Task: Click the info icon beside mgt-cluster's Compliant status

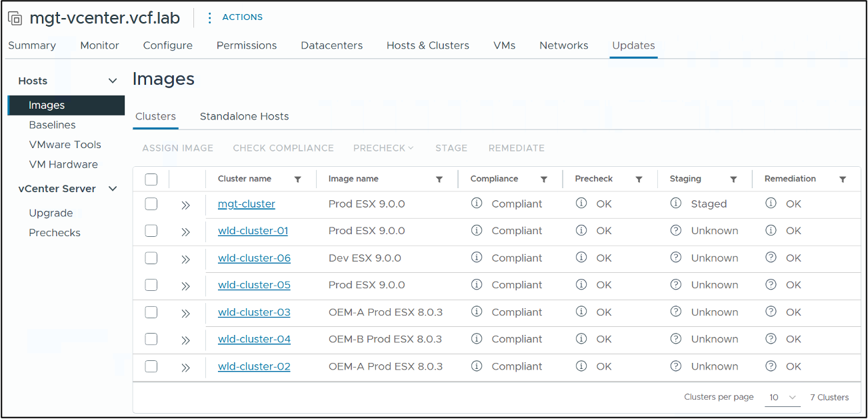Action: coord(477,203)
